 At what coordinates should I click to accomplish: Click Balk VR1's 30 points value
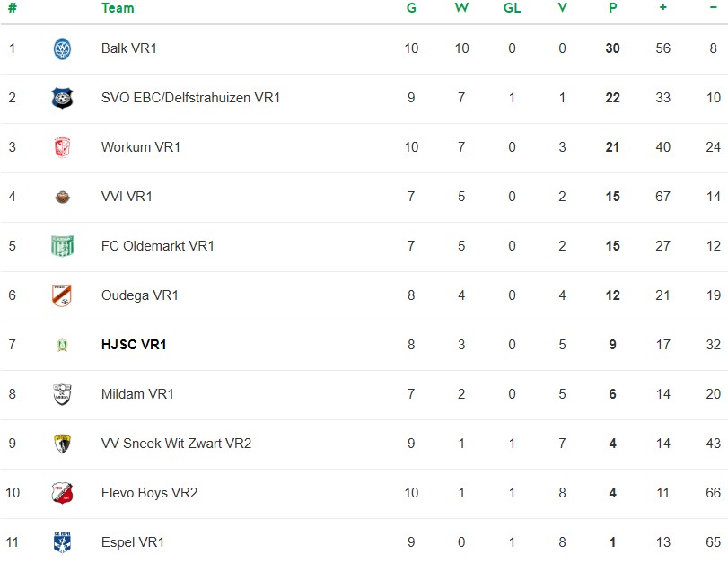pos(612,48)
